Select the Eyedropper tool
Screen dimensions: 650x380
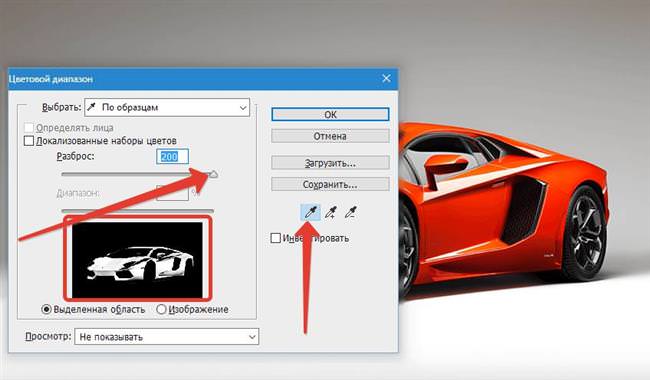[310, 213]
